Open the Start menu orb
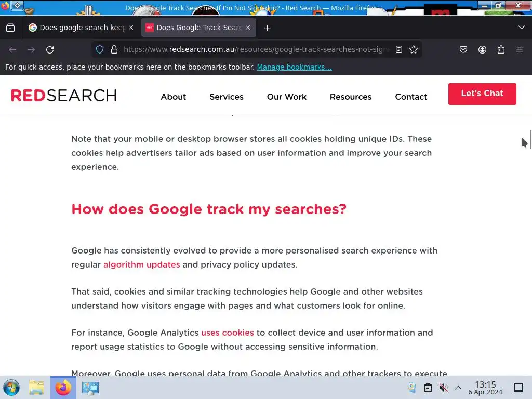 point(11,388)
